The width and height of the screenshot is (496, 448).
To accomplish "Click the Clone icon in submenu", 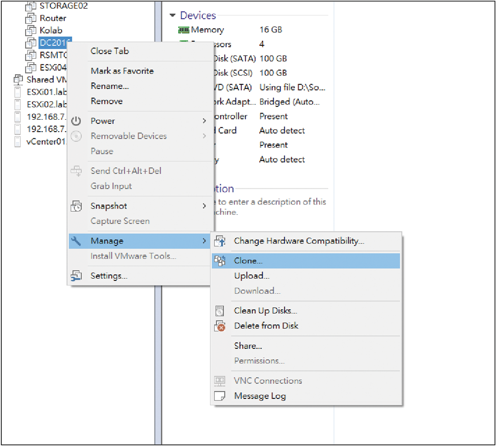I will coord(220,261).
